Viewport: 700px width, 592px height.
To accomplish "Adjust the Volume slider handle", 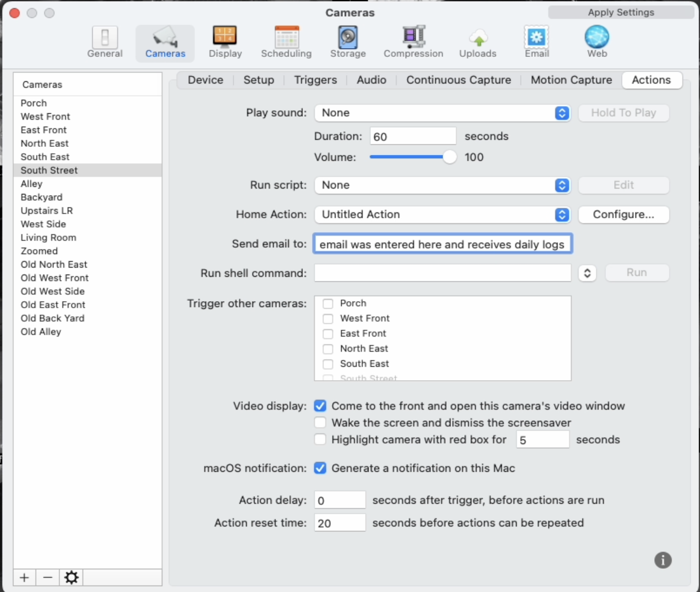I will coord(450,157).
